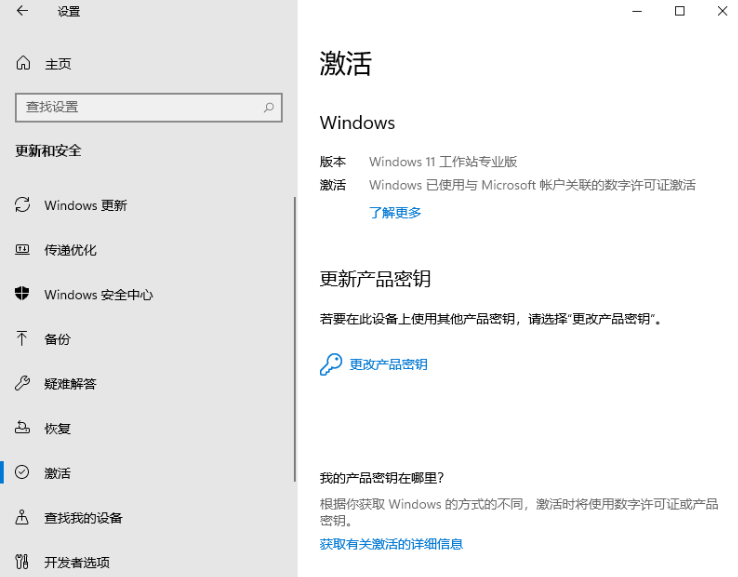Viewport: 738px width, 577px height.
Task: Click the magnifier icon in search box
Action: click(x=269, y=108)
